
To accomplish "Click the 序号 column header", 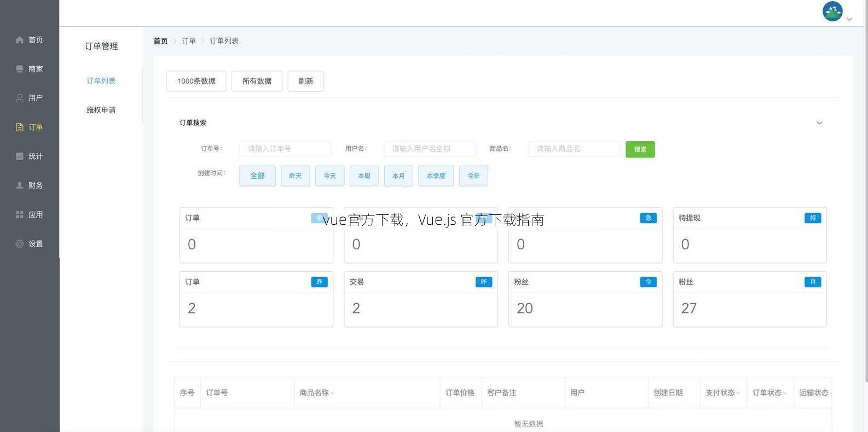I will [x=187, y=393].
